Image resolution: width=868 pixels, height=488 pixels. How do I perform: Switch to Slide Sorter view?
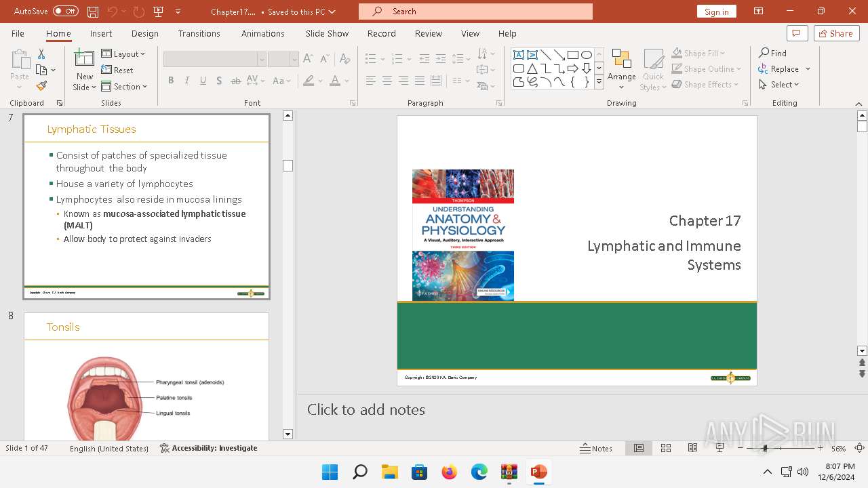(x=666, y=448)
